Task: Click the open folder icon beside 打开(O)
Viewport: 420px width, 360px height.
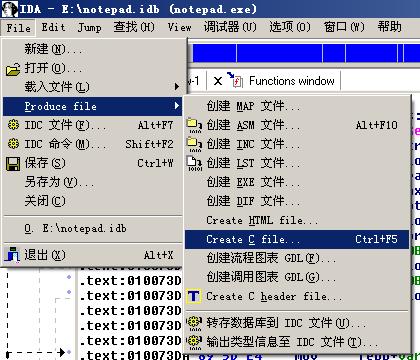Action: (13, 69)
